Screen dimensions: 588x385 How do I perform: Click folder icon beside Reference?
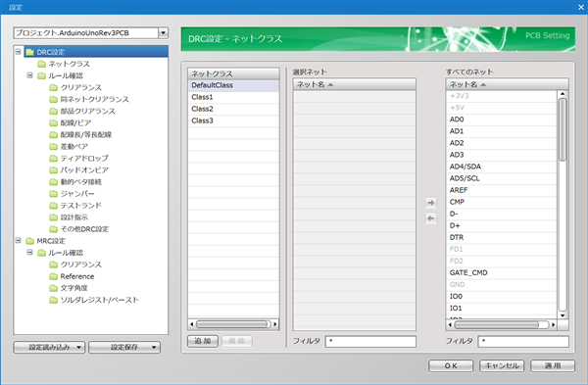(x=54, y=276)
